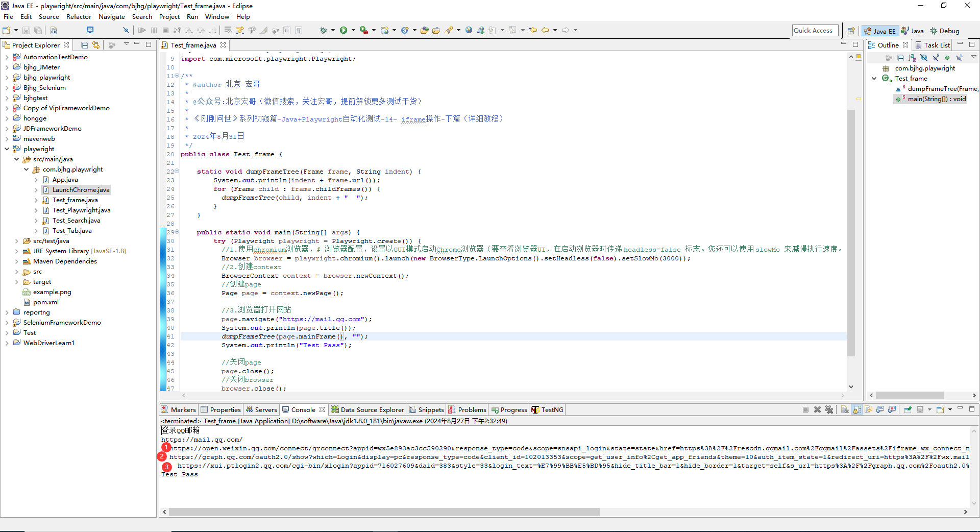This screenshot has height=532, width=980.
Task: Click the Open Type icon in toolbar
Action: point(424,30)
